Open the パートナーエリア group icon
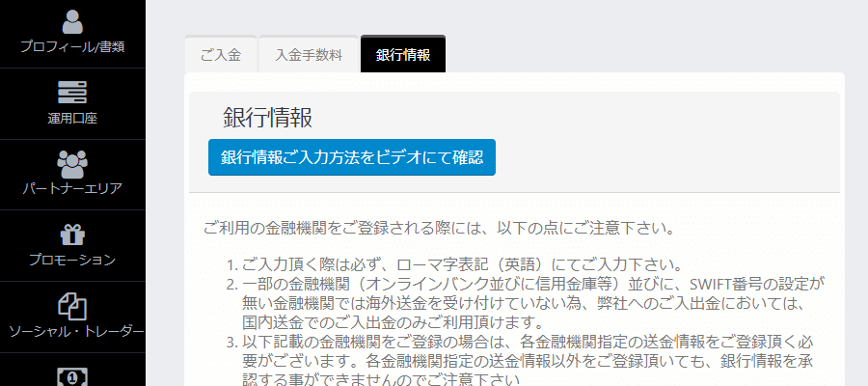Viewport: 868px width, 386px height. tap(72, 163)
